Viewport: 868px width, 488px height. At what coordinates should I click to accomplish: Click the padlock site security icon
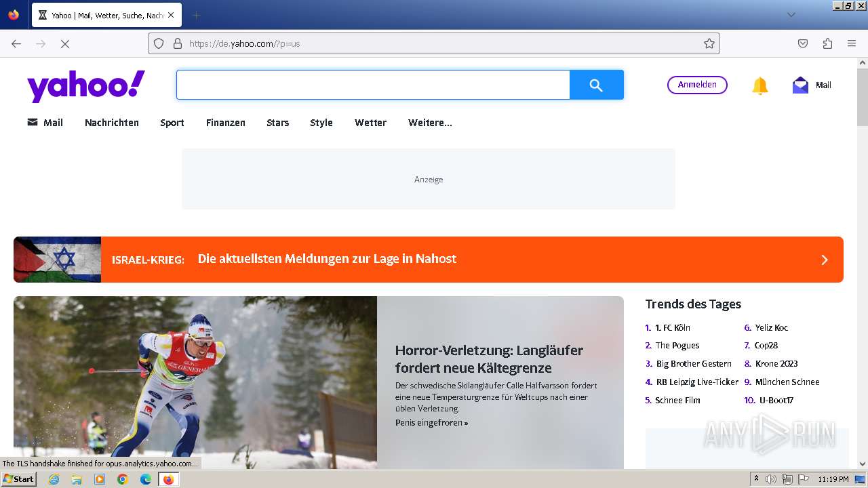[x=177, y=43]
